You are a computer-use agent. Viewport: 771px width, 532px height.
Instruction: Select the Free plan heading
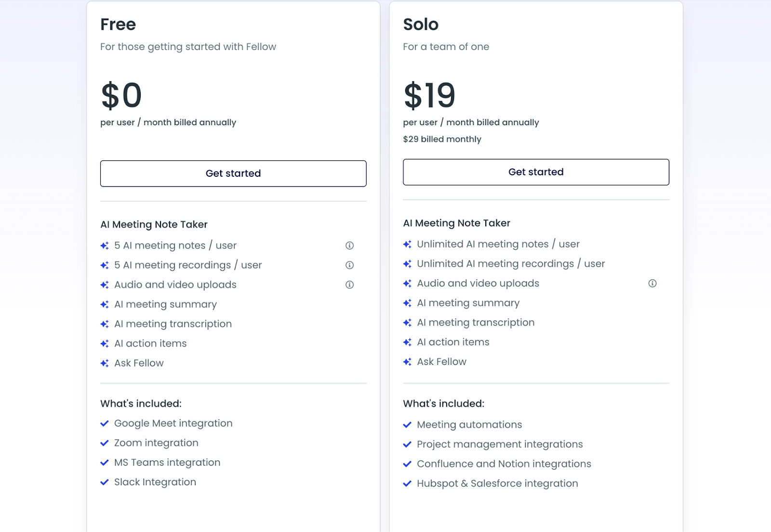click(118, 24)
